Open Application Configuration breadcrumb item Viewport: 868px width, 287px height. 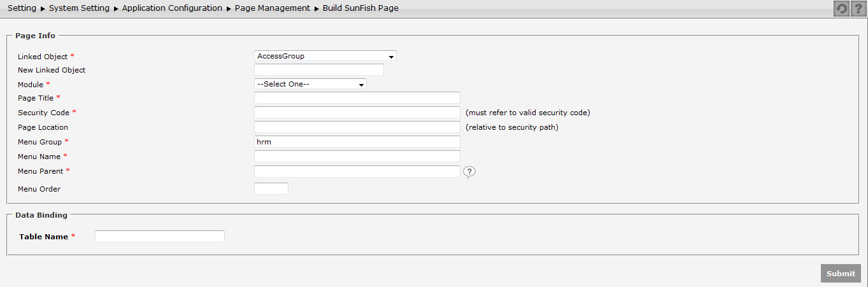pos(172,8)
